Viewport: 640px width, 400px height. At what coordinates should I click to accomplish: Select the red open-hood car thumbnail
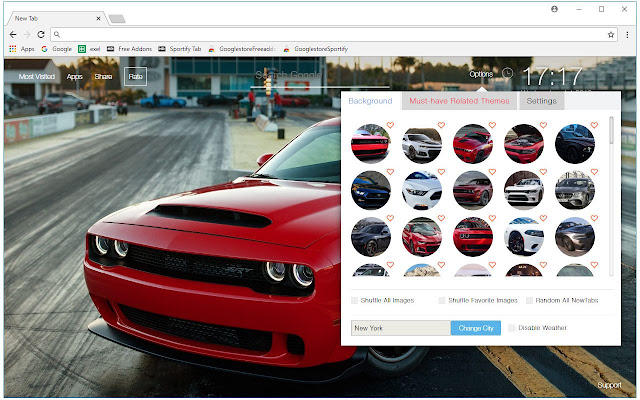pos(524,144)
